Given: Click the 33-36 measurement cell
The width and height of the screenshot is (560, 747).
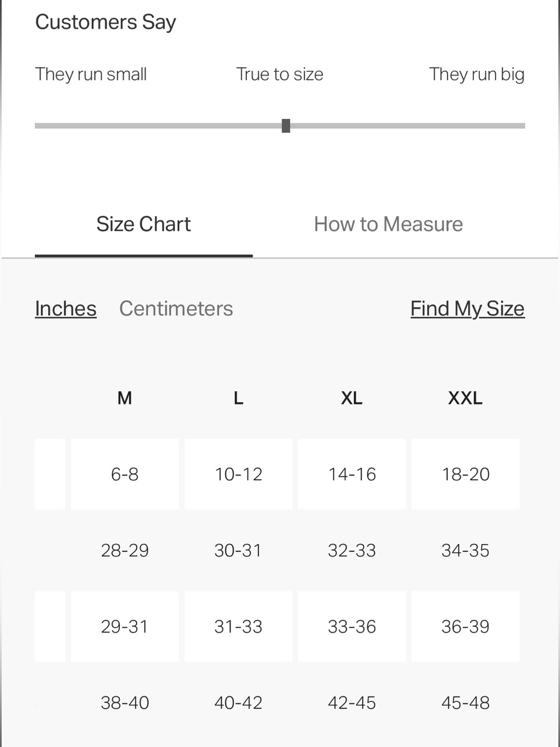Looking at the screenshot, I should [x=352, y=627].
